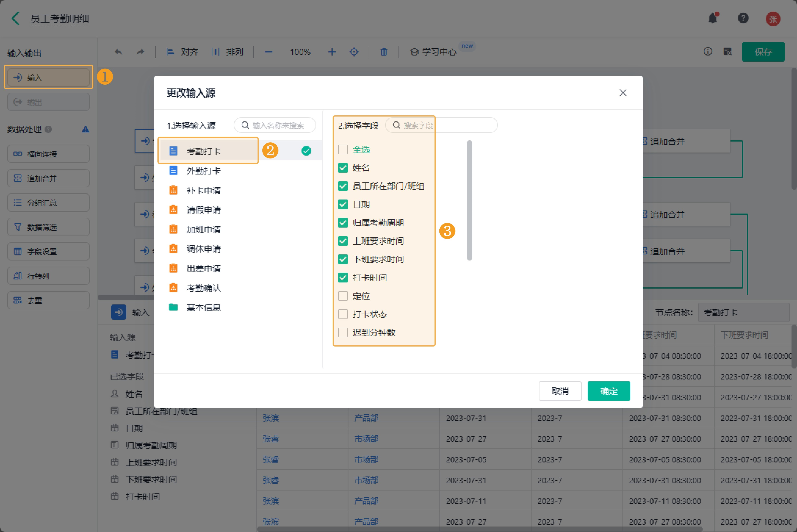Uncheck the 姓名 field checkbox
The height and width of the screenshot is (532, 797).
pos(343,168)
